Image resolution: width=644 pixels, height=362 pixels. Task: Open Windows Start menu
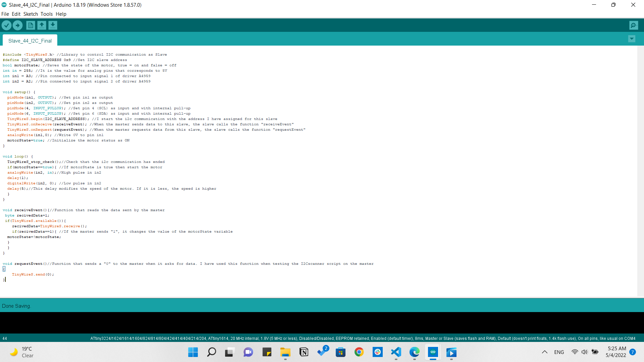[x=193, y=352]
